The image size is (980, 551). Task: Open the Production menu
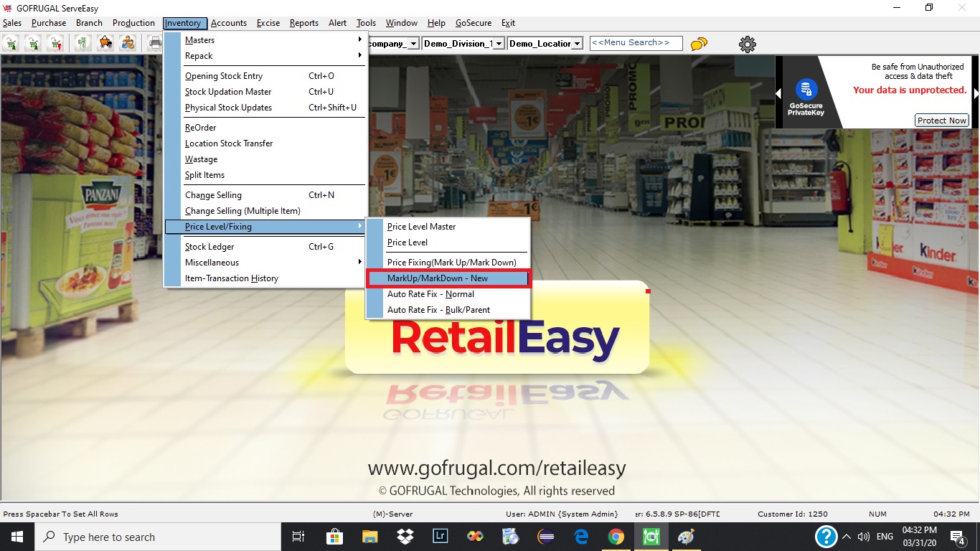click(133, 23)
